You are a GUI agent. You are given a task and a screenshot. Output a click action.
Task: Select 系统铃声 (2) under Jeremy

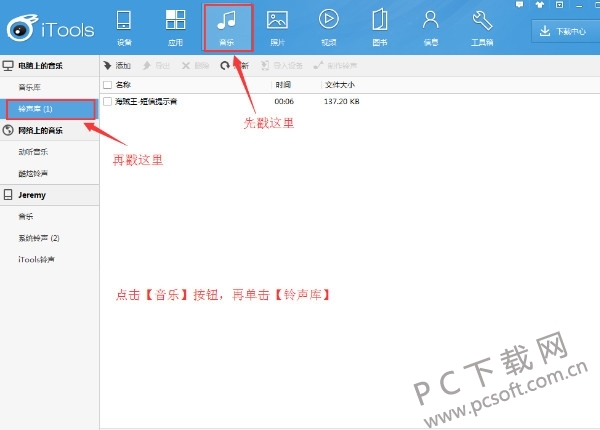(39, 238)
